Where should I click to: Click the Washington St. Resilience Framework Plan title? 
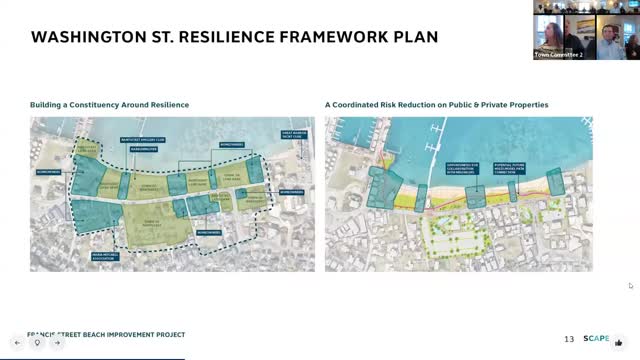pyautogui.click(x=235, y=37)
